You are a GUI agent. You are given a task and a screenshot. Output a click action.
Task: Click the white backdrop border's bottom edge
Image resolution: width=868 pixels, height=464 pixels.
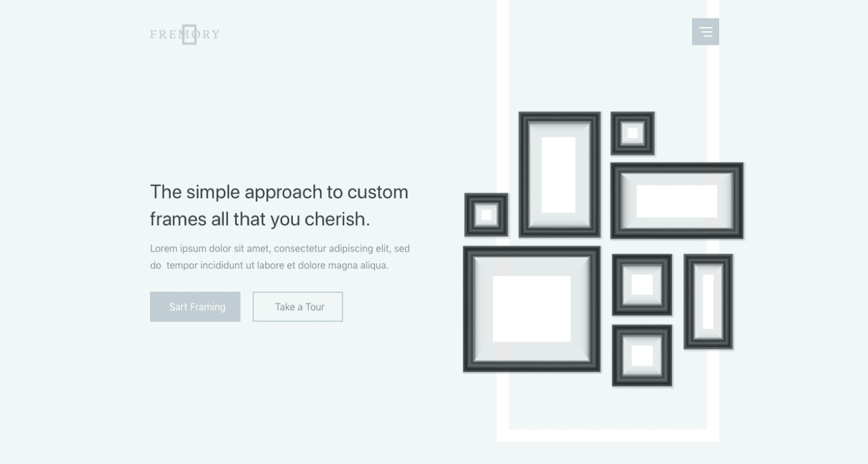[x=608, y=436]
